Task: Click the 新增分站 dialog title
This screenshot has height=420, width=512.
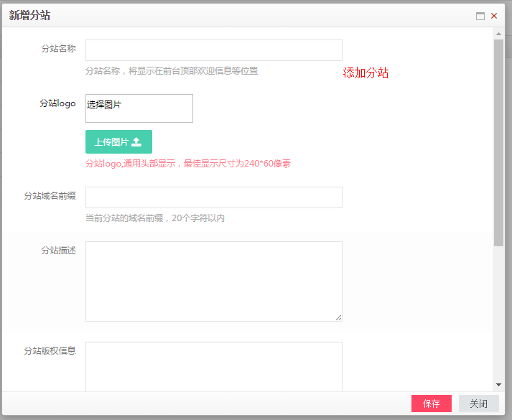Action: [x=29, y=15]
